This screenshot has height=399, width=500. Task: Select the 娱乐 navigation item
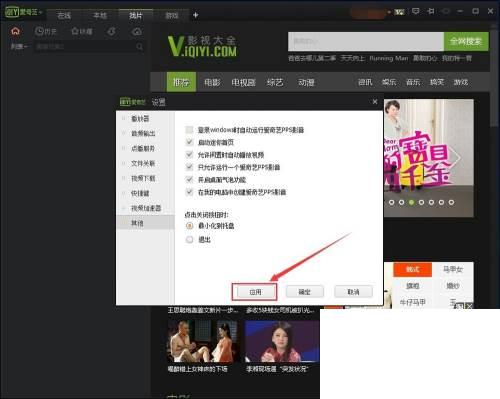point(389,82)
